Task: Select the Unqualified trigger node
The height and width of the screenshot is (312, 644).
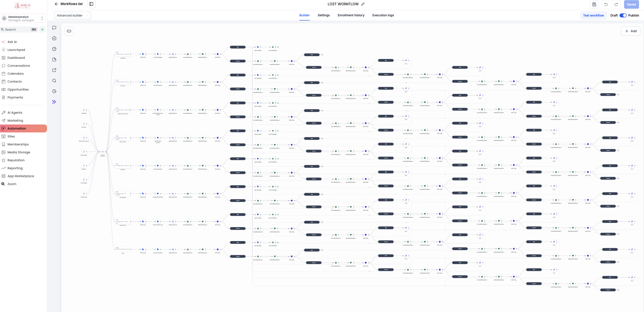Action: point(84,110)
